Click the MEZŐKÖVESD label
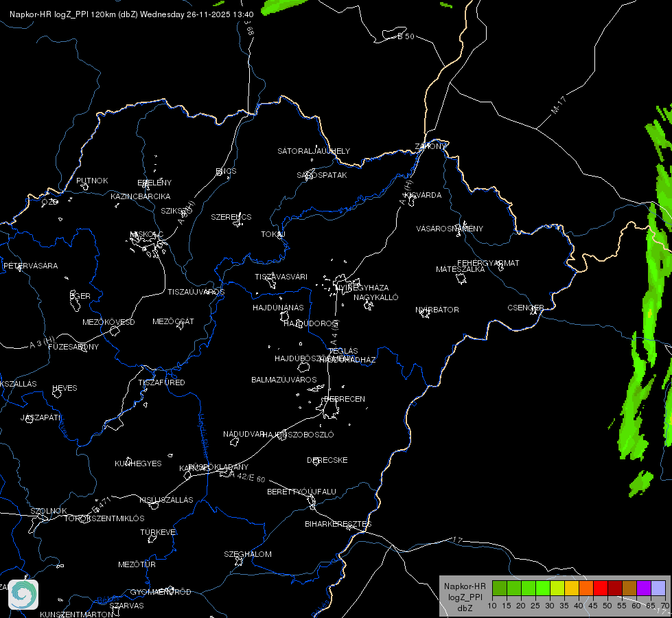Image resolution: width=672 pixels, height=618 pixels. click(x=109, y=322)
